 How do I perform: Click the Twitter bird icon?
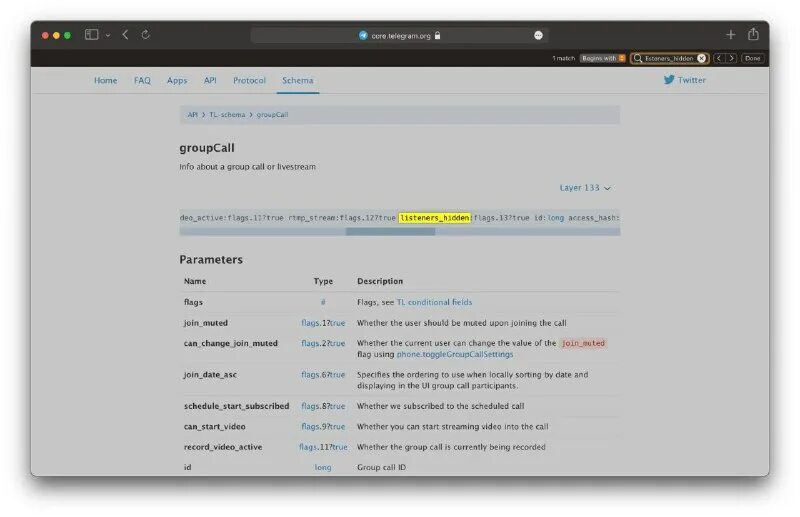(x=669, y=80)
